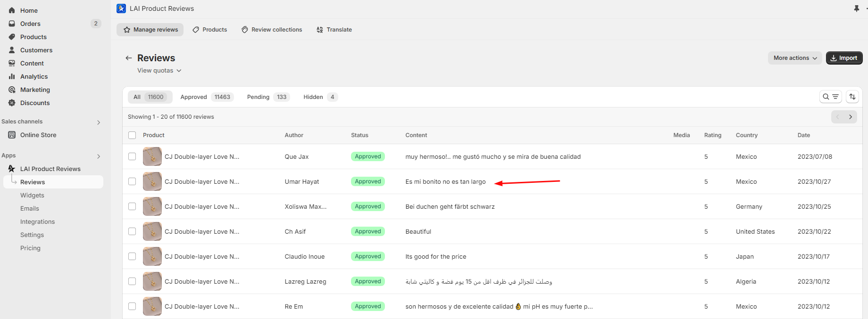Click the Rating column header
Screen dimensions: 868x319
tap(713, 135)
